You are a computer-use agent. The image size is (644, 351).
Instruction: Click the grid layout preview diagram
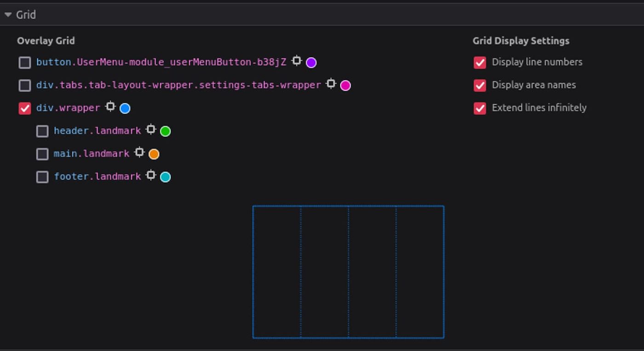tap(348, 272)
